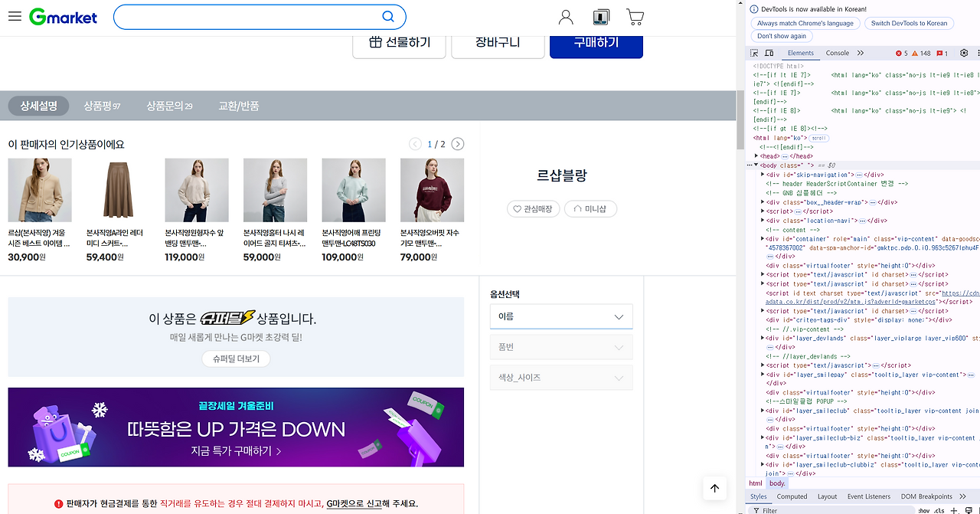Open the shopping cart icon
The width and height of the screenshot is (980, 514).
(635, 17)
